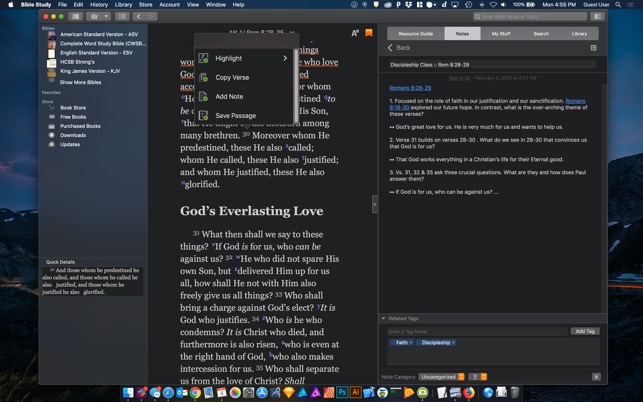The image size is (643, 402).
Task: Toggle the left sidebar view button
Action: coord(75,17)
